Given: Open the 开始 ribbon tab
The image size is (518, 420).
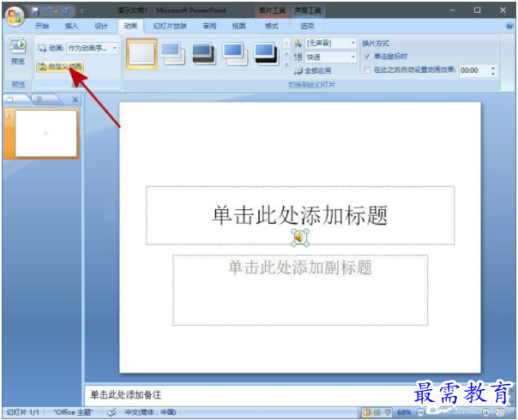Looking at the screenshot, I should point(42,26).
